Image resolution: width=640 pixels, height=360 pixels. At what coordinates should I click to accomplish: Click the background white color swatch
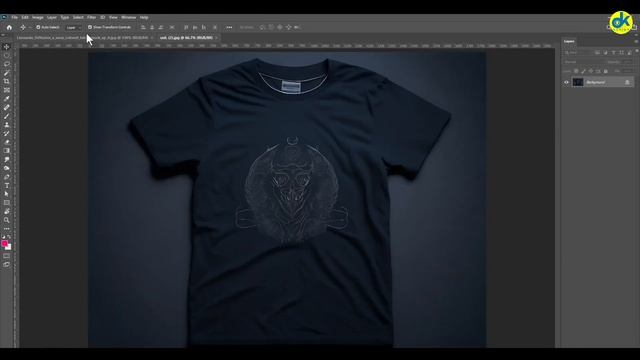(9, 248)
